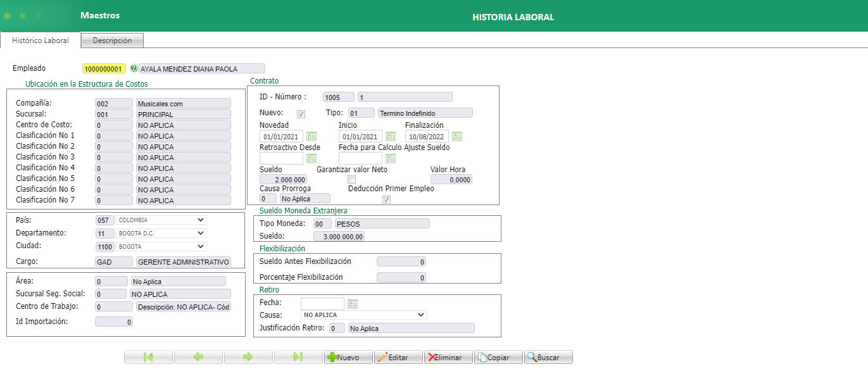Toggle the Nuevo contract checkbox
Viewport: 868px width, 376px height.
point(301,114)
